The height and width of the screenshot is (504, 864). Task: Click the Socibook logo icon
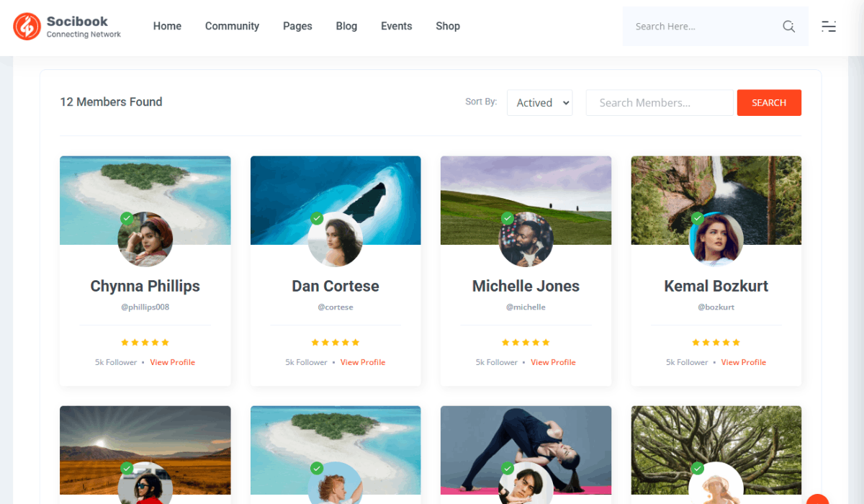coord(27,27)
